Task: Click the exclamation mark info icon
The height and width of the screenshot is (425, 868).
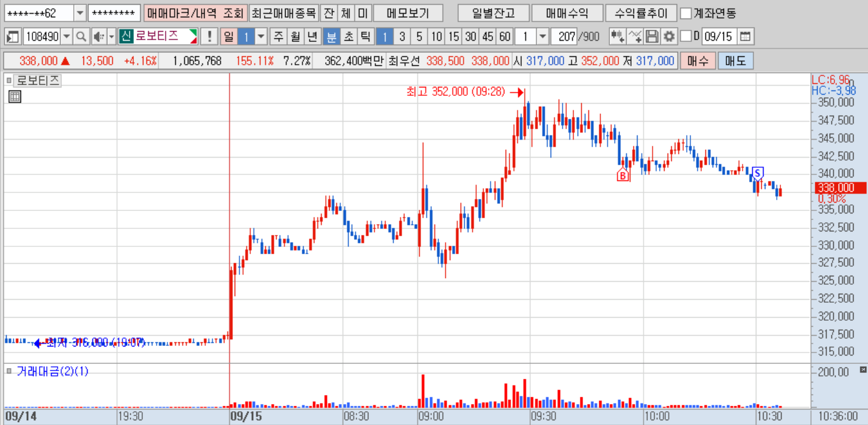Action: (209, 37)
